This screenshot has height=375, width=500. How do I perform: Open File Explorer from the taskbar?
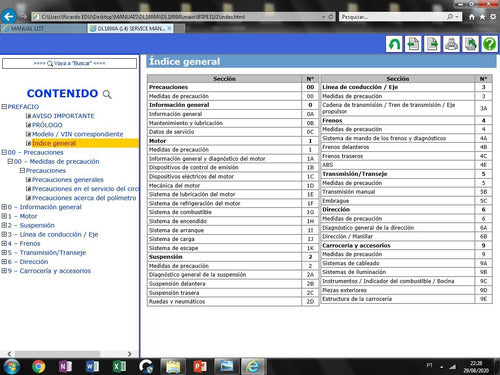pos(173,367)
